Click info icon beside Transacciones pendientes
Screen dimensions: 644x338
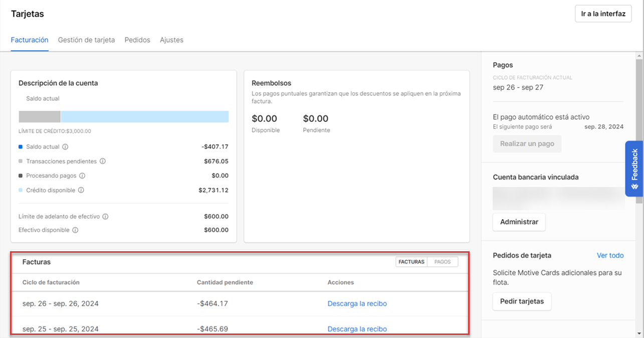pyautogui.click(x=102, y=161)
